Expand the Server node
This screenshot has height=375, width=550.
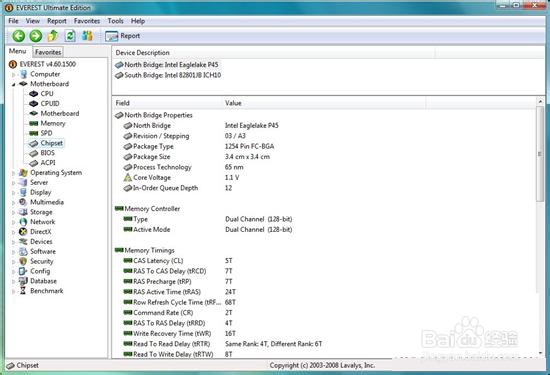tap(13, 183)
